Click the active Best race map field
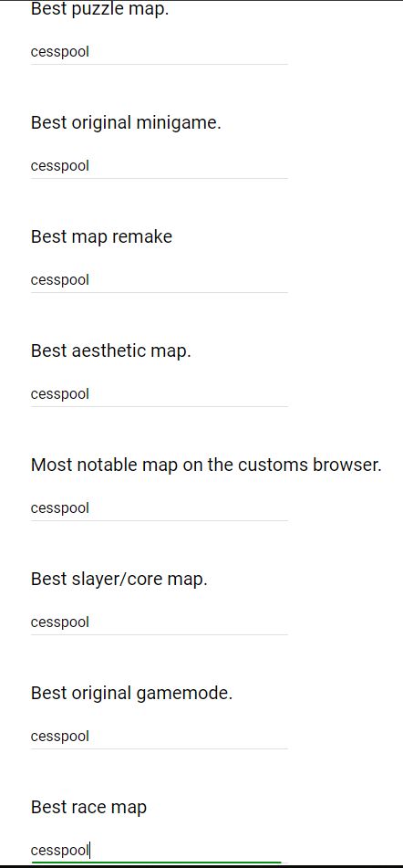 click(160, 851)
